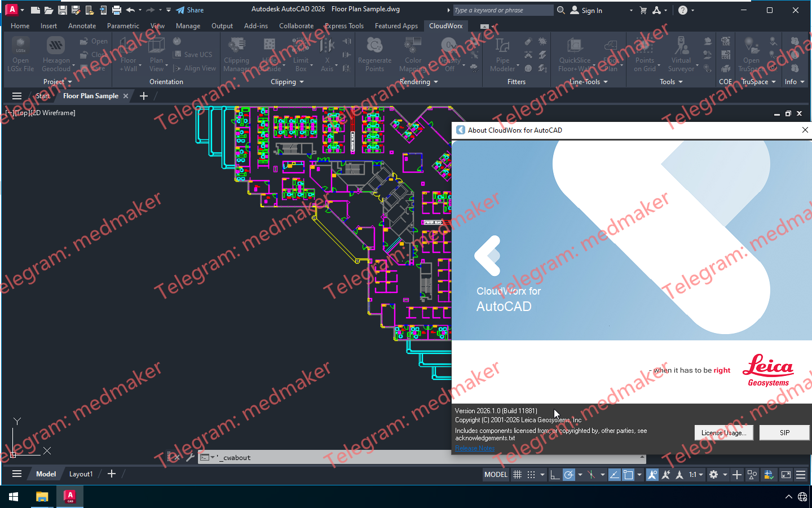Open Virtual Surveyor tool
812x508 pixels.
pyautogui.click(x=681, y=54)
